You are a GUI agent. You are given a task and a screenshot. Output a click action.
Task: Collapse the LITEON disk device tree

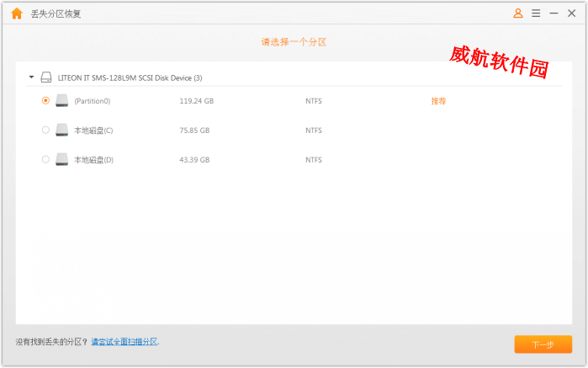tap(31, 77)
